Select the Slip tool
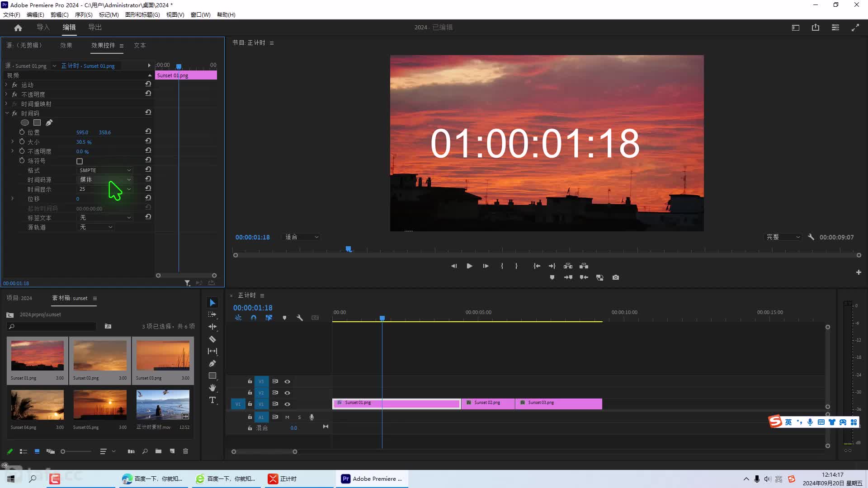 (x=212, y=351)
